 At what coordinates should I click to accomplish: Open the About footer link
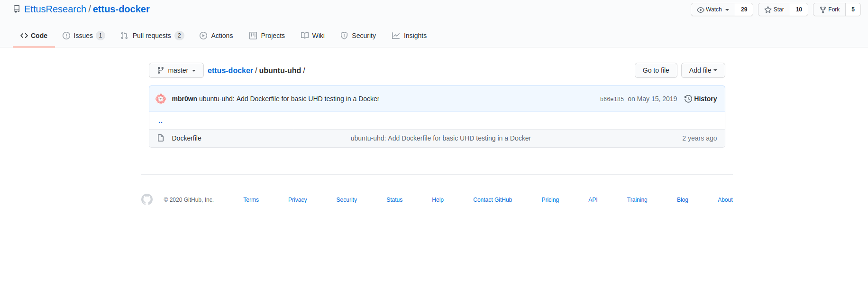pyautogui.click(x=725, y=200)
